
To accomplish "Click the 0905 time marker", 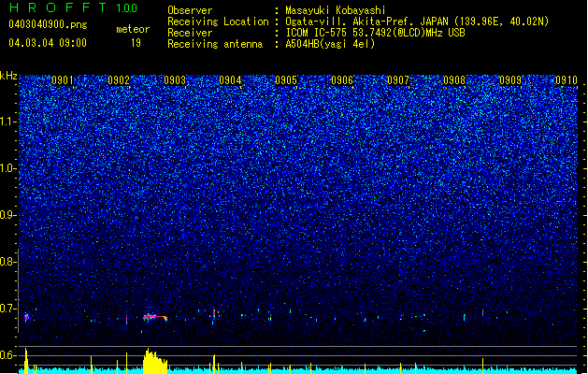I will [x=286, y=80].
